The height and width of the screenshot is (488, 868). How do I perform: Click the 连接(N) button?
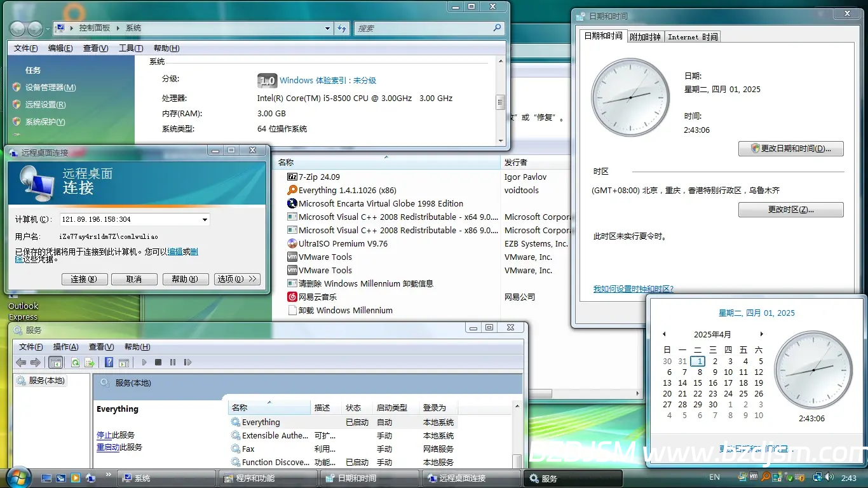(84, 279)
